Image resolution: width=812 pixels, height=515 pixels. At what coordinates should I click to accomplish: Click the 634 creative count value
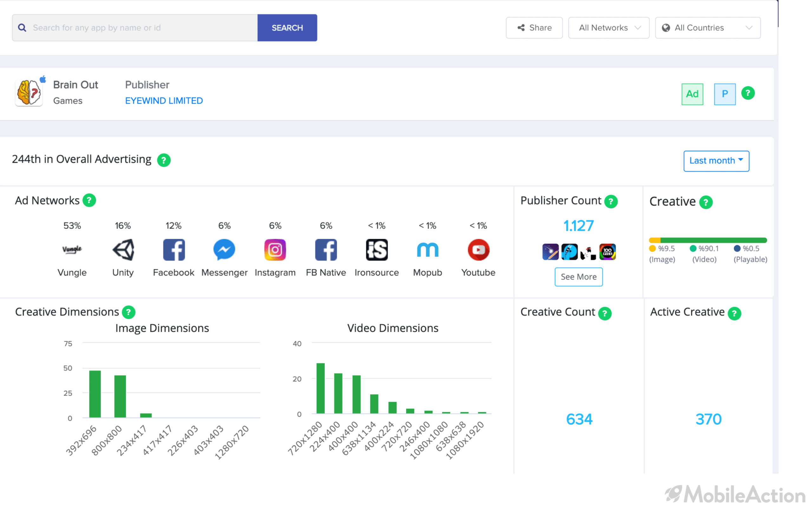[579, 419]
